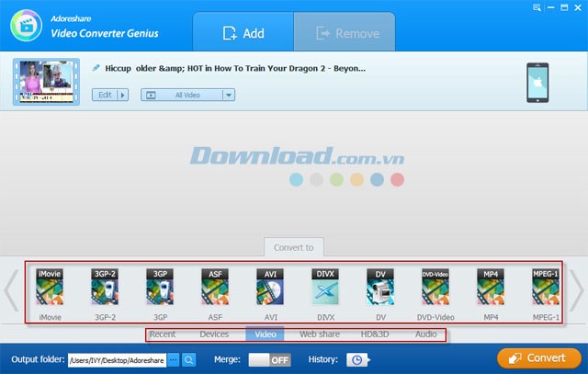Switch to the Recent tab
Viewport: 588px width, 374px height.
[x=163, y=334]
